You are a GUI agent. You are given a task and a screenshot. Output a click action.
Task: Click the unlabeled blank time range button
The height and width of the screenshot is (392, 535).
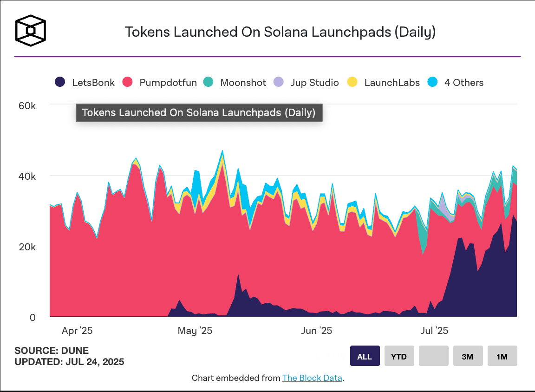click(433, 356)
